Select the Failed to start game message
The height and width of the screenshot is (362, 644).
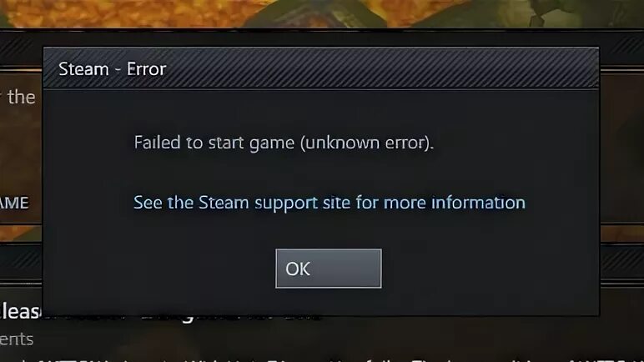click(x=284, y=143)
